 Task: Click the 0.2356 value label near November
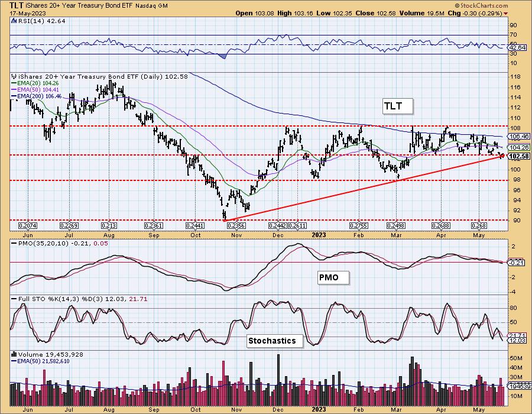236,226
